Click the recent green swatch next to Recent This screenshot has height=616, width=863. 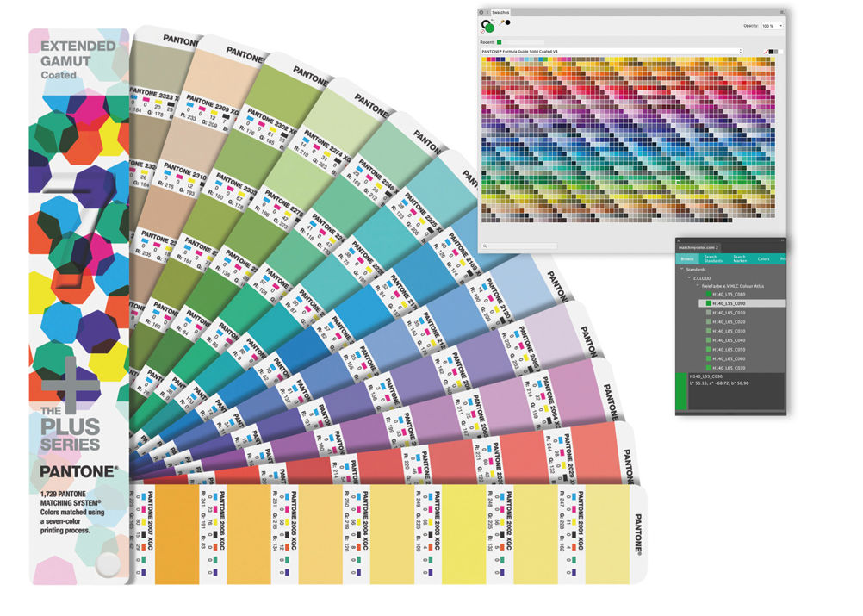coord(500,42)
